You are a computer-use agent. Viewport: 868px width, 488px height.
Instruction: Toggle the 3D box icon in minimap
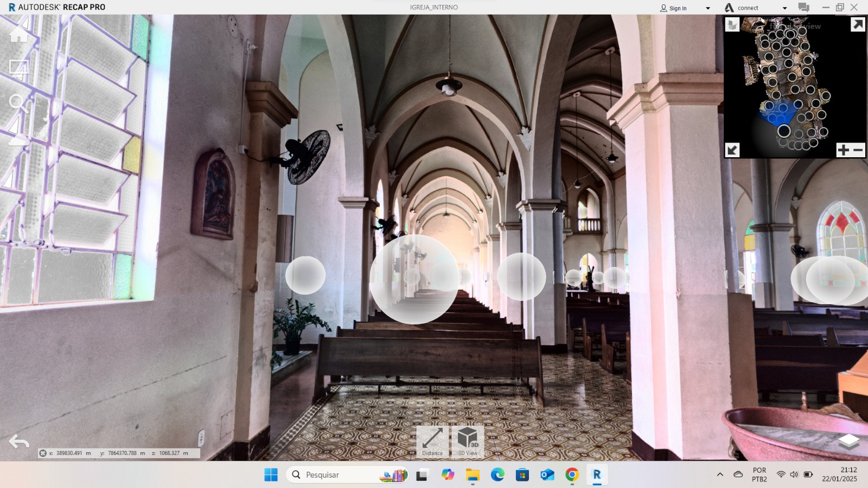click(x=732, y=25)
